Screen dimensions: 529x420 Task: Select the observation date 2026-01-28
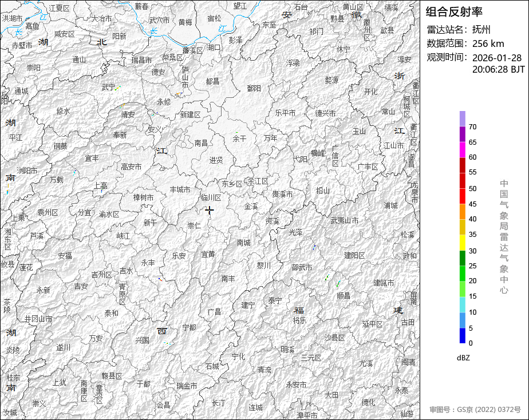click(x=496, y=58)
